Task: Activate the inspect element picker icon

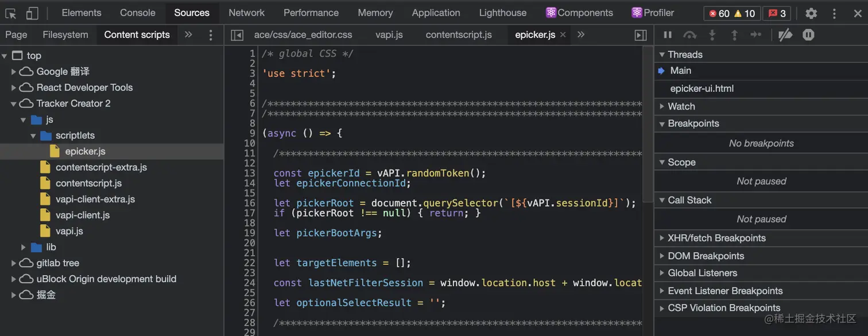Action: coord(11,13)
